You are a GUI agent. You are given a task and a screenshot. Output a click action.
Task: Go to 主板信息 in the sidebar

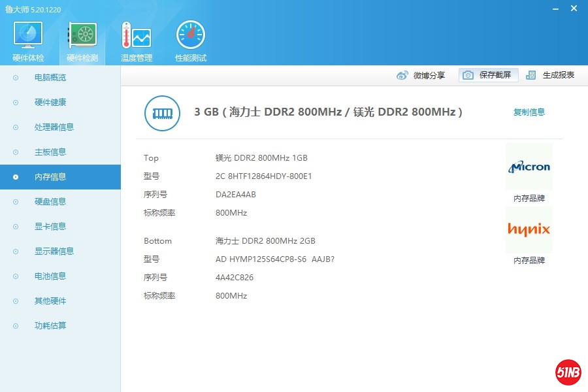coord(50,152)
